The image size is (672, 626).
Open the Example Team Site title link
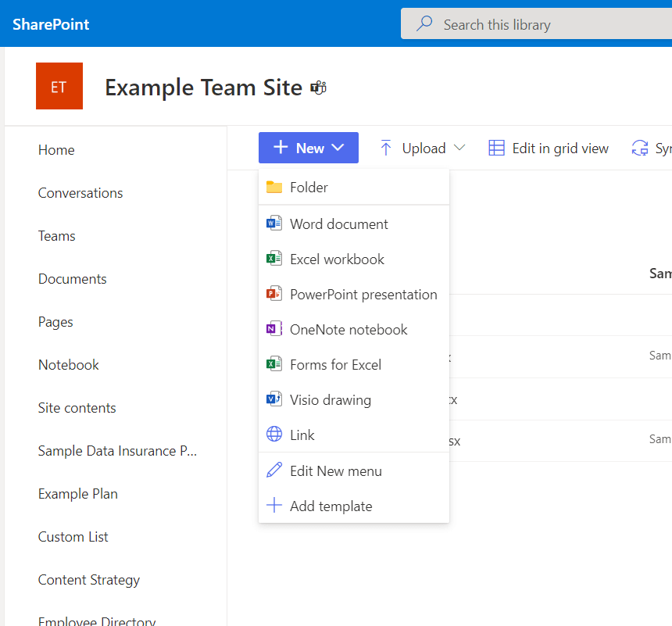[x=204, y=88]
